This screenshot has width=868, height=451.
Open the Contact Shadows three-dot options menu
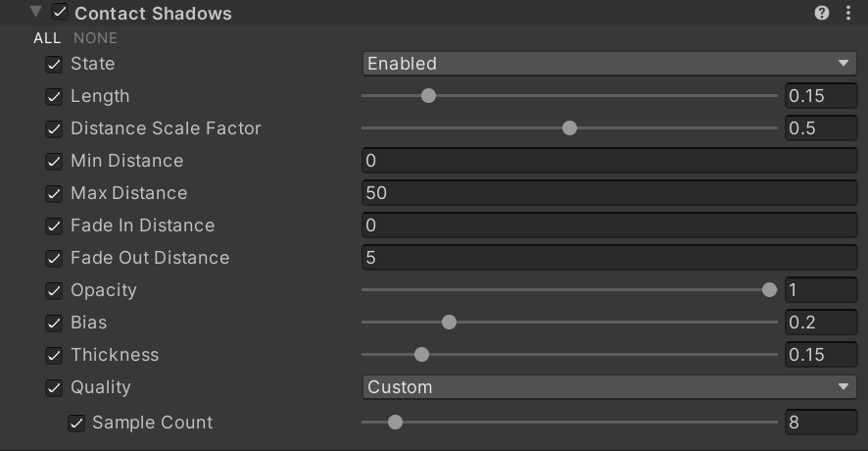848,13
